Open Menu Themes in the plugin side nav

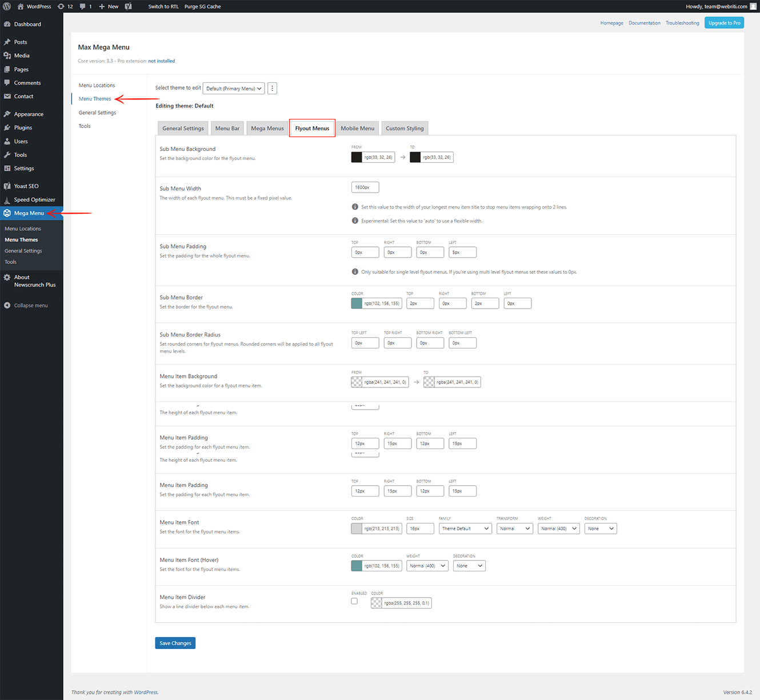(95, 99)
